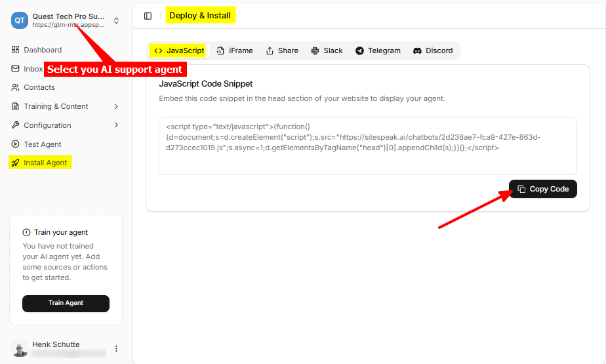Viewport: 606px width, 364px height.
Task: Click the Train your agent alert icon
Action: pos(26,232)
